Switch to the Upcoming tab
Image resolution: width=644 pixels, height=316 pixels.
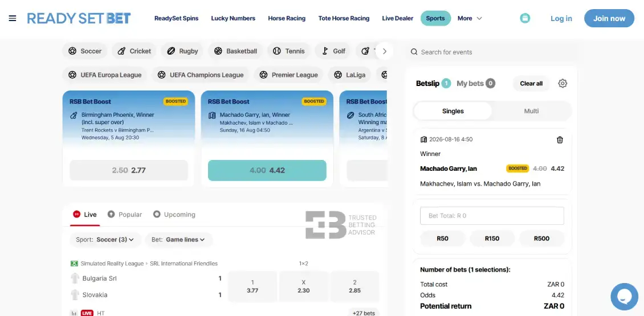click(x=174, y=215)
